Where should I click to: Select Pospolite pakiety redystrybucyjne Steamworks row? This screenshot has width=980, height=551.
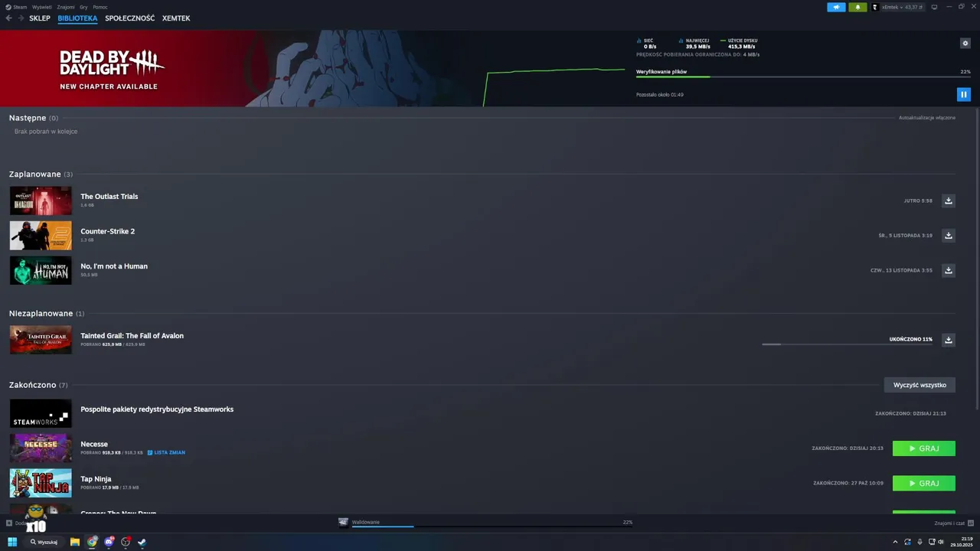coord(482,413)
